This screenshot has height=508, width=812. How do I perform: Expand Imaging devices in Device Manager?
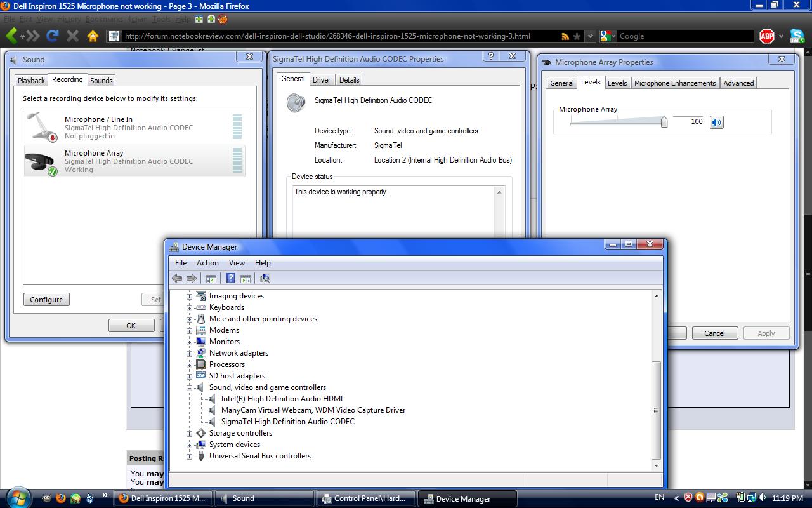[189, 297]
